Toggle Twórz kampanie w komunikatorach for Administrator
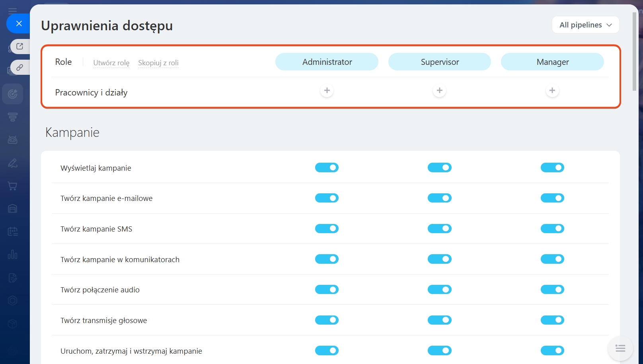The width and height of the screenshot is (643, 364). [x=327, y=259]
